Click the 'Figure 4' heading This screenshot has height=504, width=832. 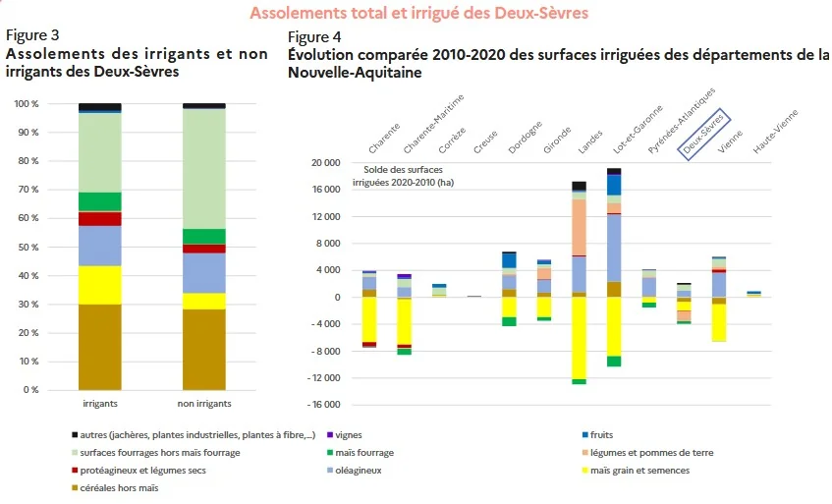click(314, 37)
